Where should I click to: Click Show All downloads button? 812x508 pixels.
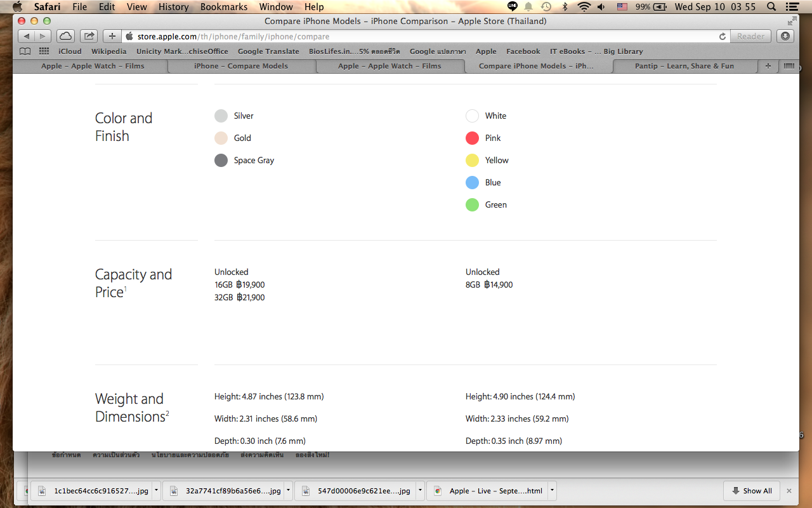pos(752,491)
